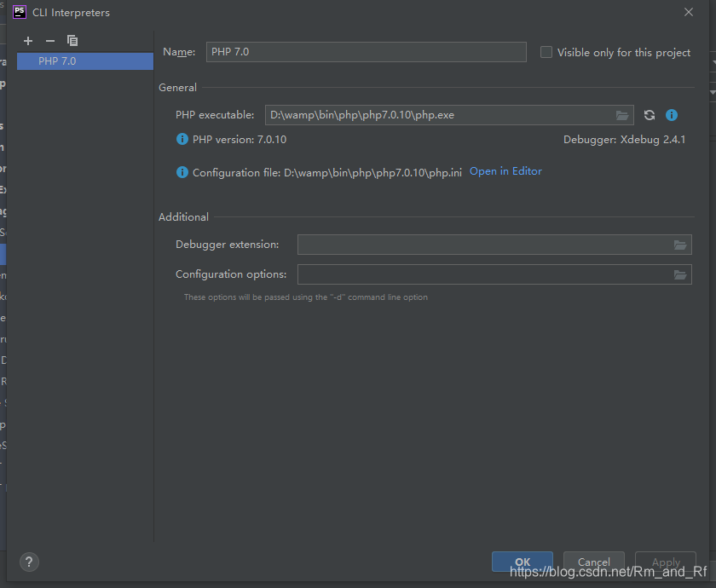Reload PHP executable info with refresh icon
The height and width of the screenshot is (588, 716).
point(650,115)
